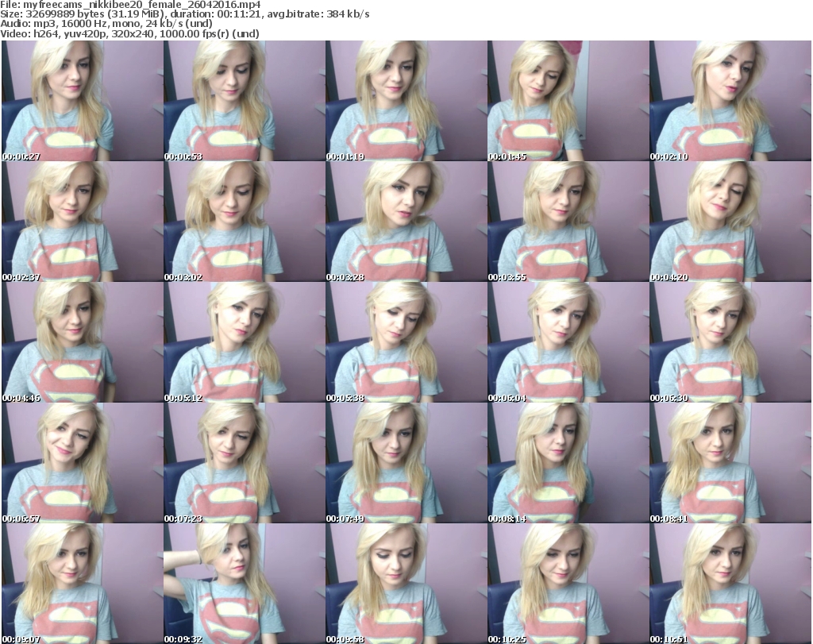Click the Video h264 info line
Image resolution: width=813 pixels, height=644 pixels.
coord(129,33)
